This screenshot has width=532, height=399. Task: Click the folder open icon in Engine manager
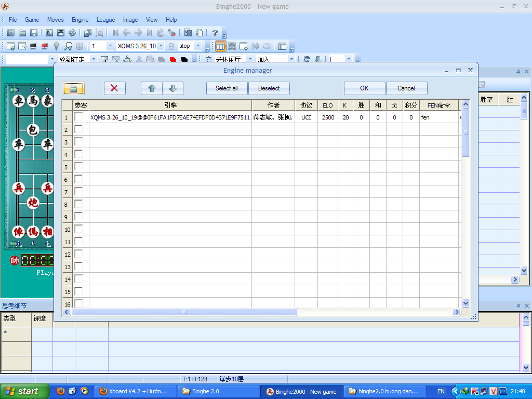tap(74, 88)
